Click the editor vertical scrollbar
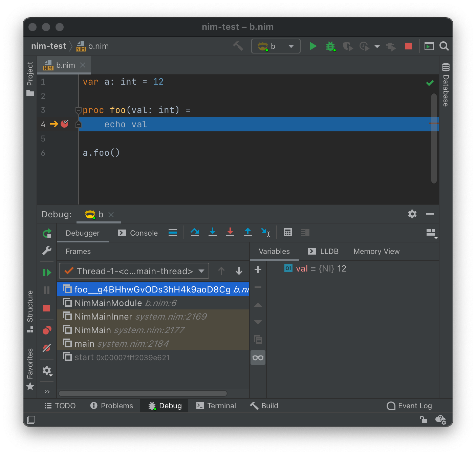Screen dimensions: 476x455 (434, 138)
